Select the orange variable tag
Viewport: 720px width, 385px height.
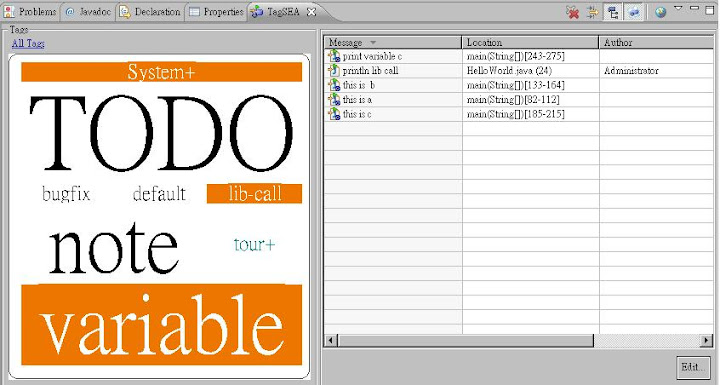coord(162,324)
